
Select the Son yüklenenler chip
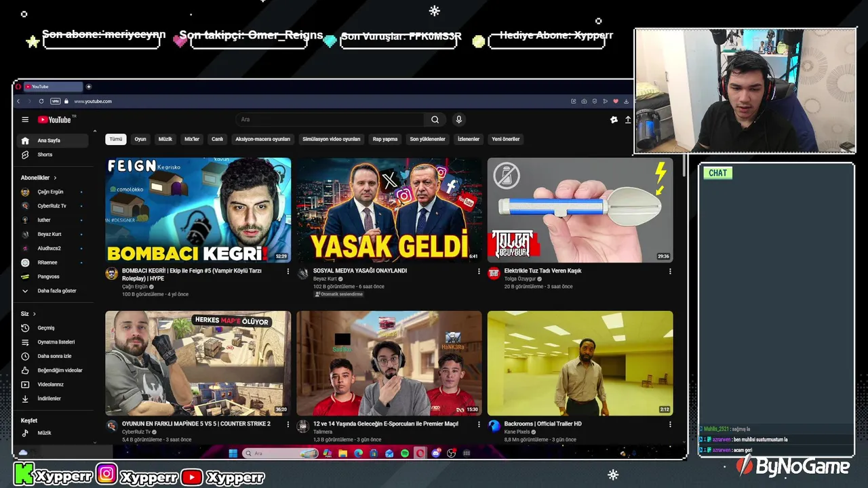pos(427,139)
